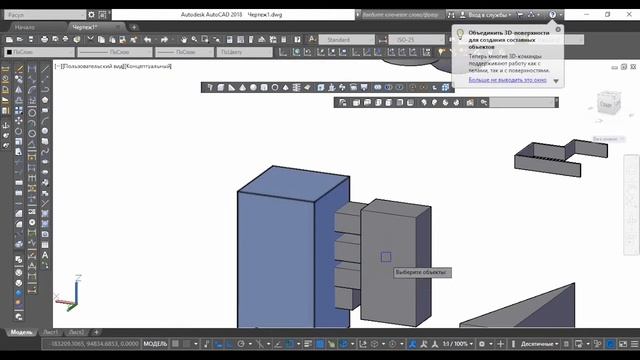Select the Лист2 layout tab
Image resolution: width=640 pixels, height=360 pixels.
coord(76,332)
